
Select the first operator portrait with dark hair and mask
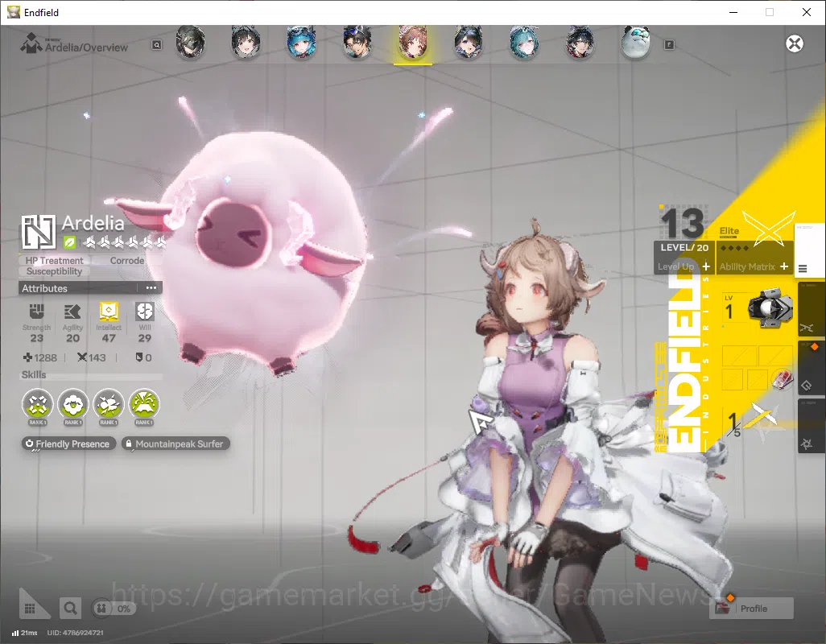click(190, 42)
